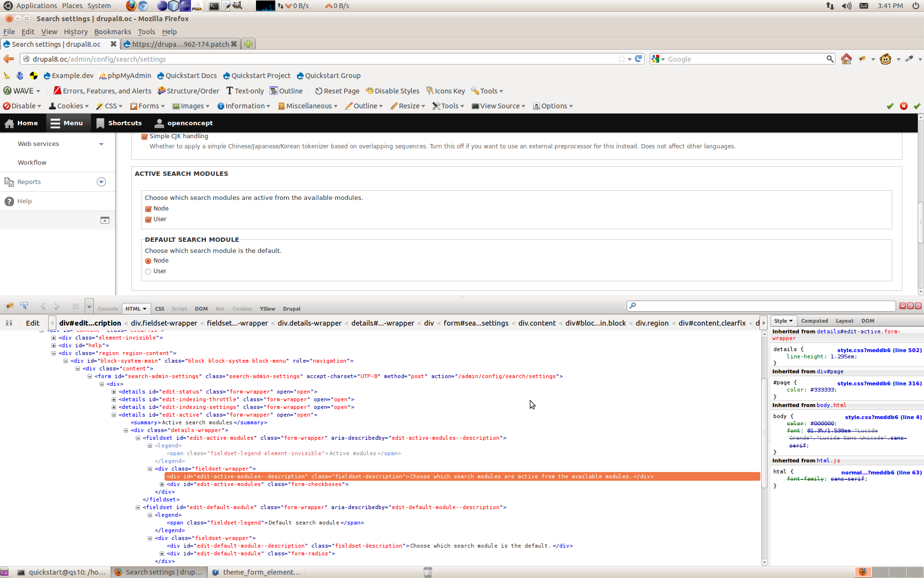The height and width of the screenshot is (578, 924).
Task: Switch to the Firebug Console tab
Action: [x=108, y=309]
